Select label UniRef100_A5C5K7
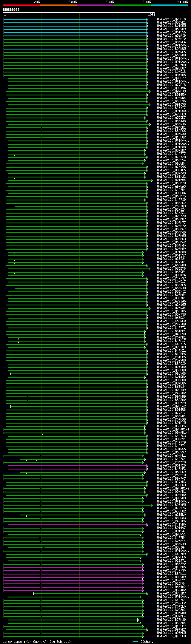 [x=171, y=118]
